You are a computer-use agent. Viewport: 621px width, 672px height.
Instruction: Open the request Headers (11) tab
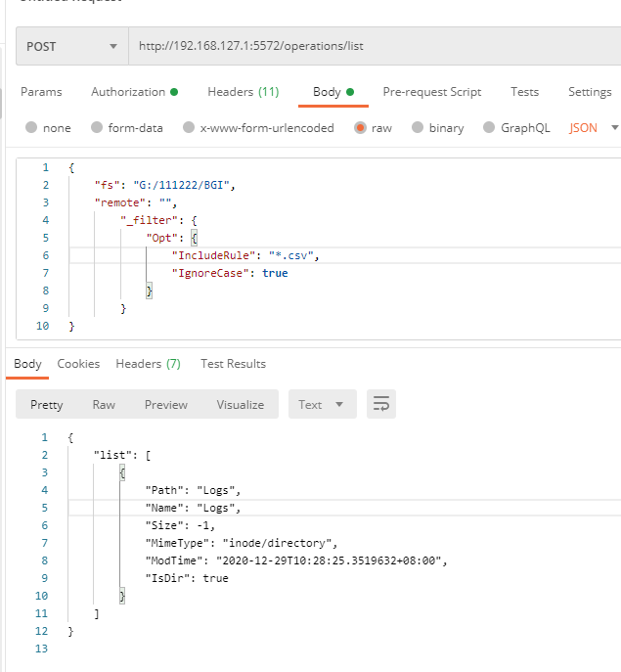[x=243, y=92]
